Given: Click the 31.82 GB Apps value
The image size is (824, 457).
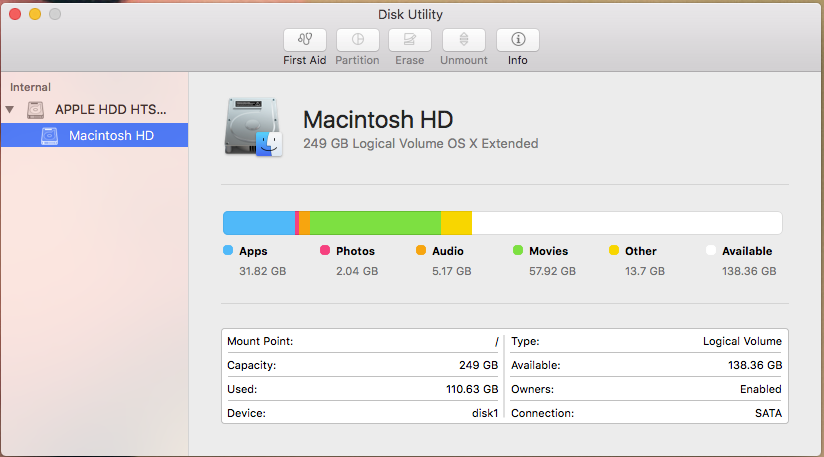Looking at the screenshot, I should (x=263, y=271).
